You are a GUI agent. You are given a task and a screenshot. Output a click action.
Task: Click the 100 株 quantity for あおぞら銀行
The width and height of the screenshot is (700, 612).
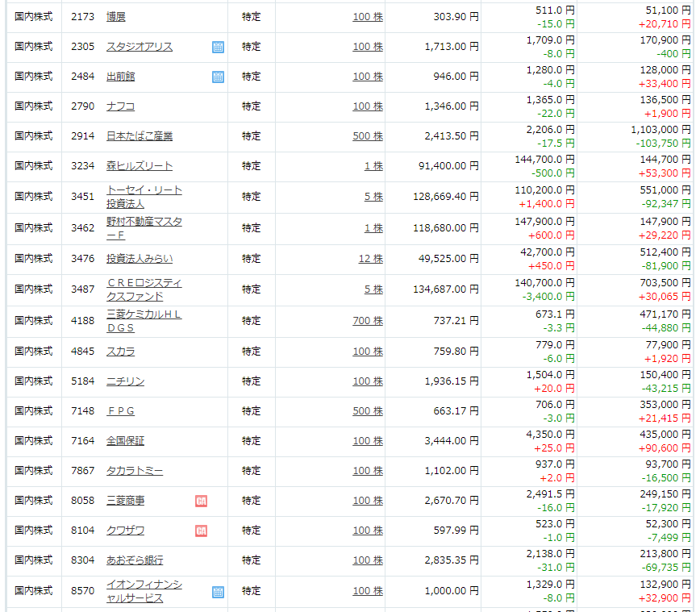tap(368, 560)
